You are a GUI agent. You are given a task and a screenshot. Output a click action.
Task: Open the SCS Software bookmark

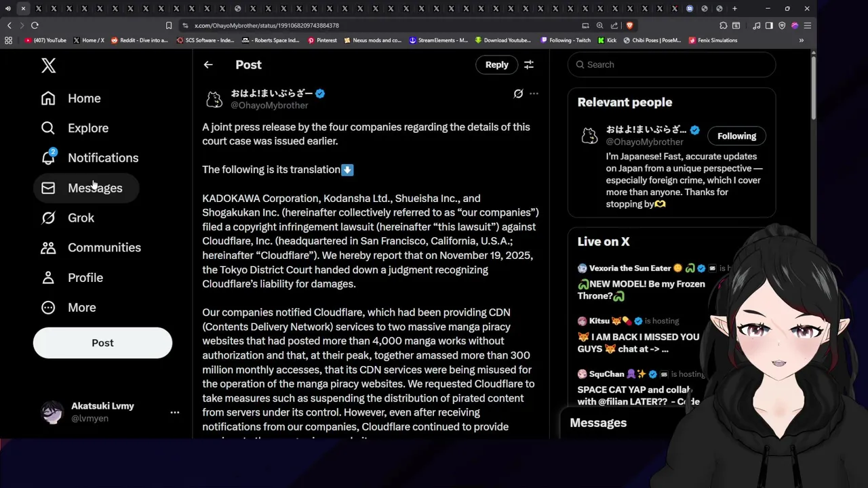pos(205,40)
